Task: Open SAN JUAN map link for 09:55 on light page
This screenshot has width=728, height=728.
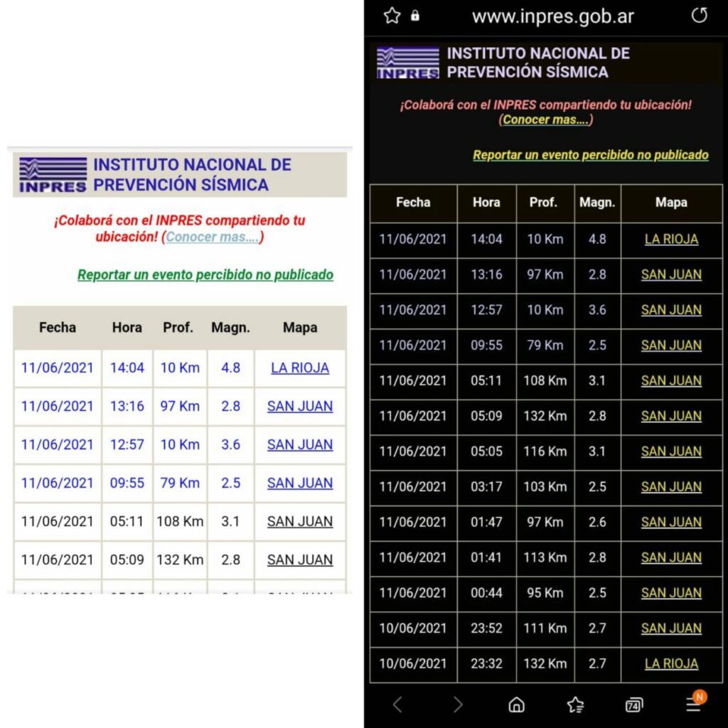Action: pyautogui.click(x=300, y=483)
